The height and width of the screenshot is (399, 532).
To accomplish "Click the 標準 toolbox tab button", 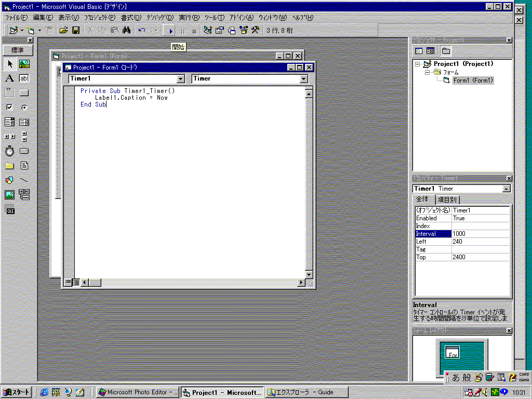I will [x=18, y=50].
